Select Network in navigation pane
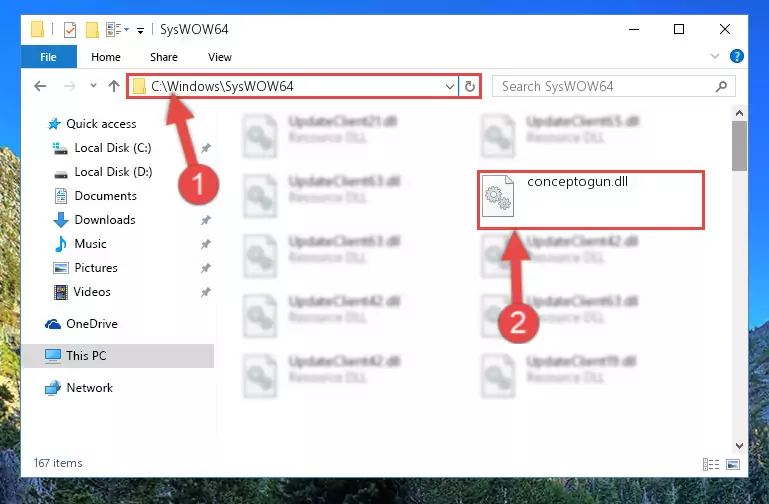 (x=90, y=387)
